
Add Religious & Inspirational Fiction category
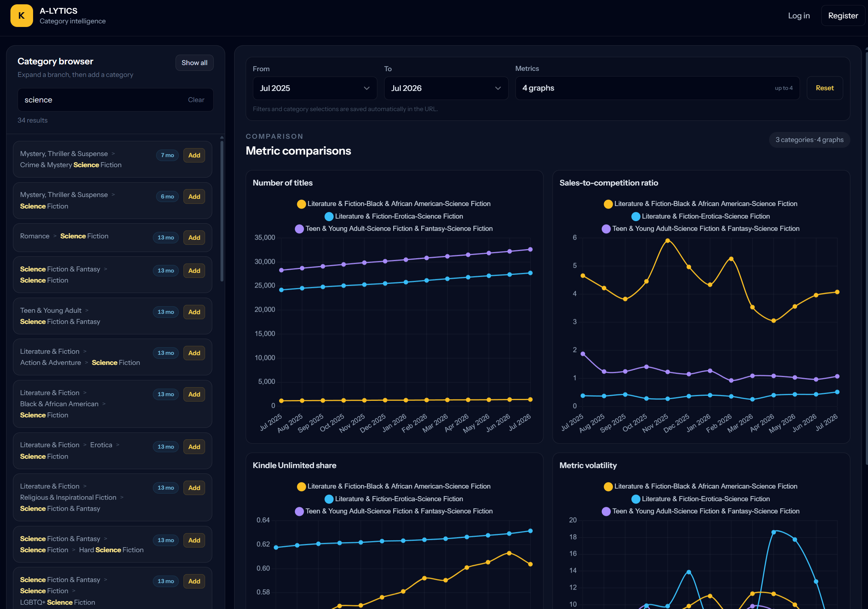[x=194, y=488]
